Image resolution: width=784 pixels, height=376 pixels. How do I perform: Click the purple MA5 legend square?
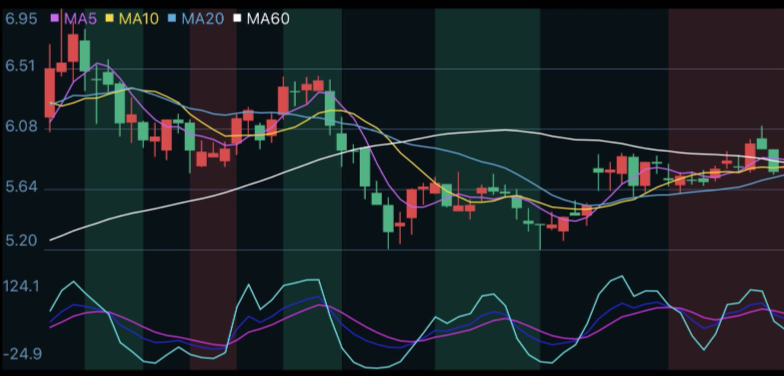(55, 19)
